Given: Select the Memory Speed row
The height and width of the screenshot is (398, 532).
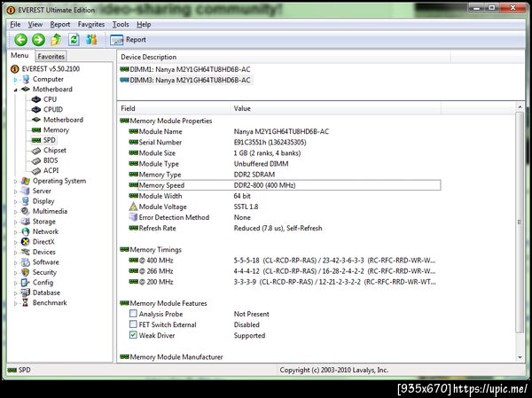Looking at the screenshot, I should (285, 185).
